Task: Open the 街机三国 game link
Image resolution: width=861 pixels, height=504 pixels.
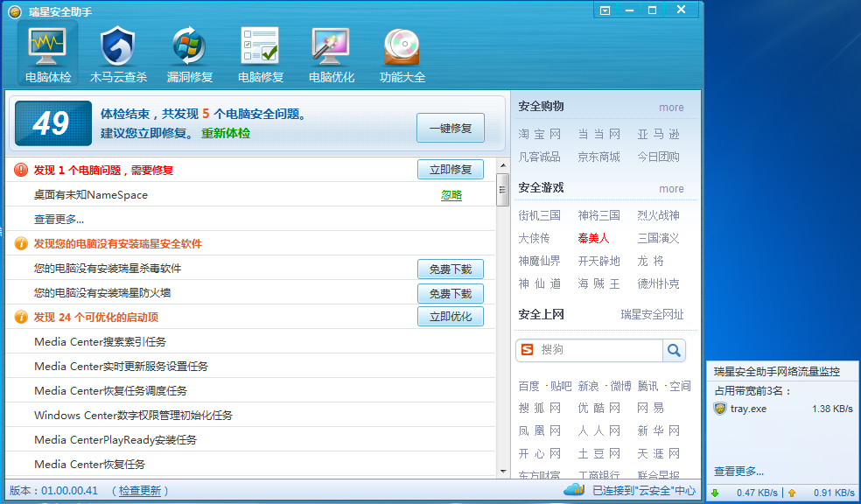Action: [539, 215]
